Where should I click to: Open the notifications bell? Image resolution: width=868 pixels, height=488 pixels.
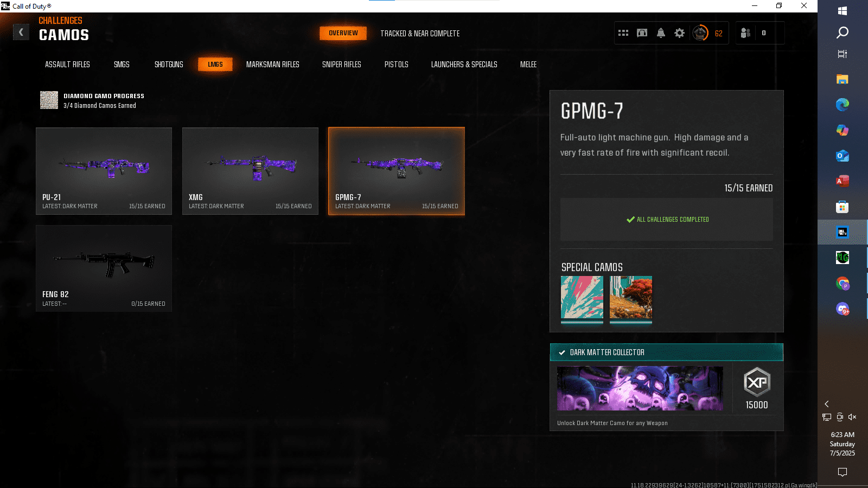[661, 33]
